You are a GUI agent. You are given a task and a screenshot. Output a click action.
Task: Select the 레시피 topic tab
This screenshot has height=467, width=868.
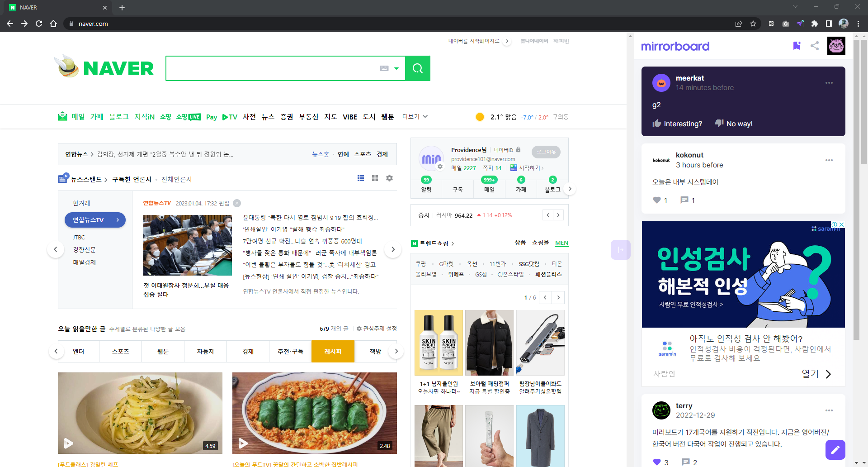333,351
